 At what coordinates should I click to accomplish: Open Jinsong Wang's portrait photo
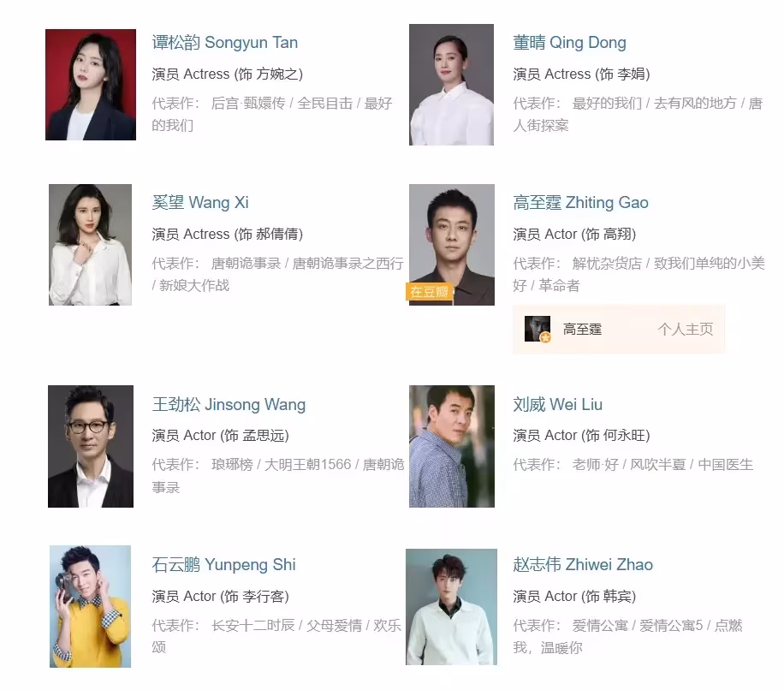[x=91, y=446]
